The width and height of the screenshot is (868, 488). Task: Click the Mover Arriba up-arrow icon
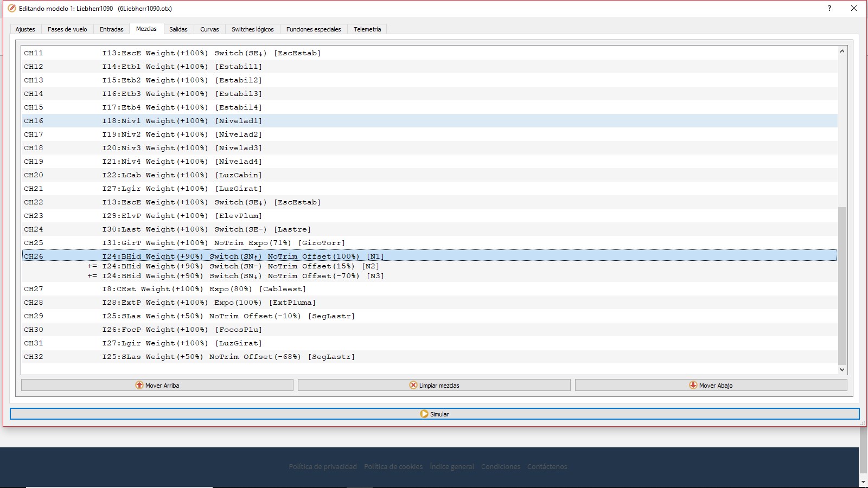[x=139, y=386]
